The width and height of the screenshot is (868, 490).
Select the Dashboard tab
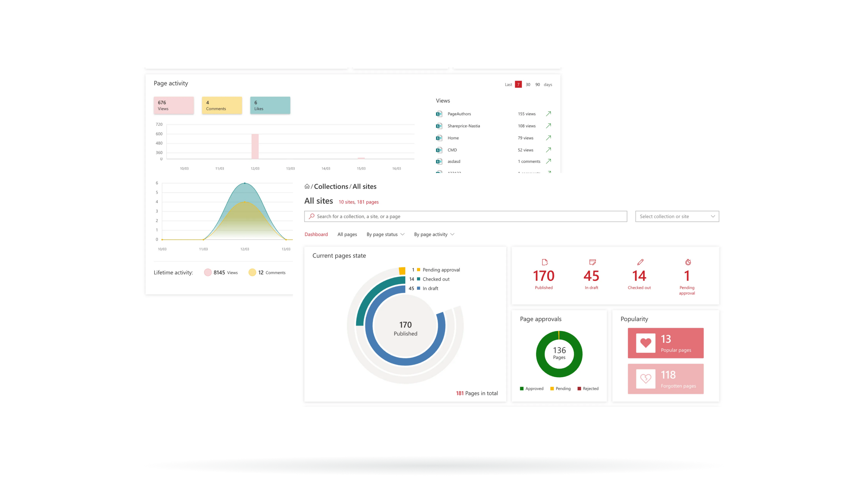tap(316, 234)
